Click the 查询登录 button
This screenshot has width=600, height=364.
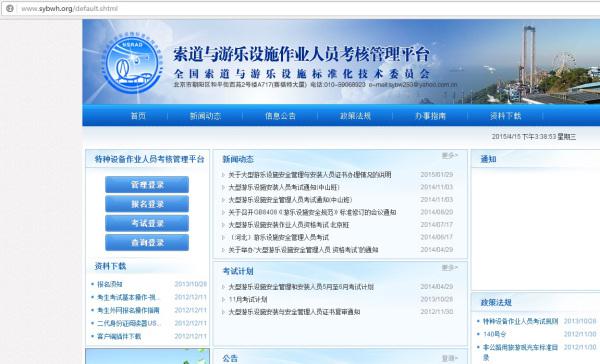click(x=147, y=243)
